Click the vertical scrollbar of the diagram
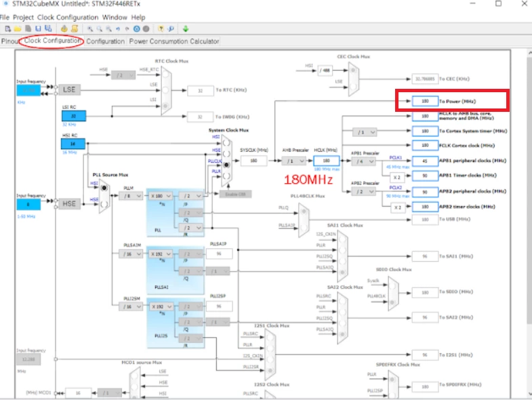The width and height of the screenshot is (532, 400). (x=529, y=190)
